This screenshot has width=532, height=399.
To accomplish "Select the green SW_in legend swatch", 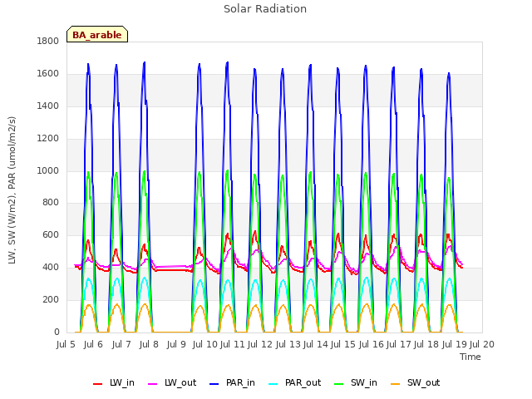I will tap(339, 384).
